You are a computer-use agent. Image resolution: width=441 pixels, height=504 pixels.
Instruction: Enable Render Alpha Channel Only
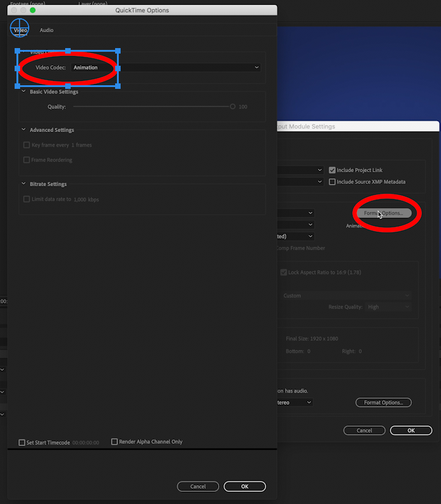(115, 442)
